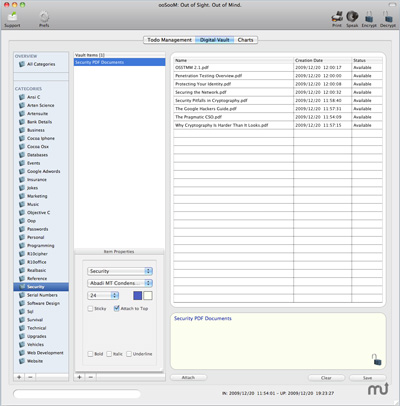Click the padlock icon in the note area
Screen dimensions: 400x406
(x=377, y=359)
